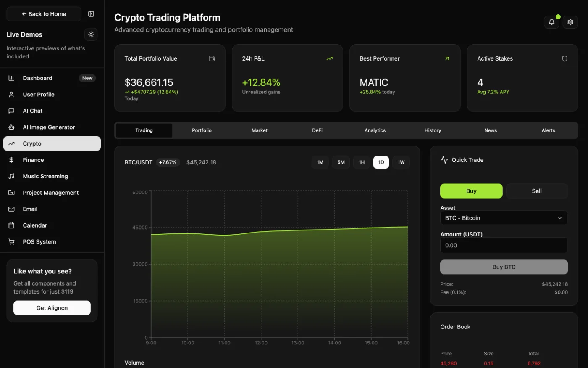Image resolution: width=588 pixels, height=368 pixels.
Task: Select the 1M chart timeframe
Action: pos(320,162)
